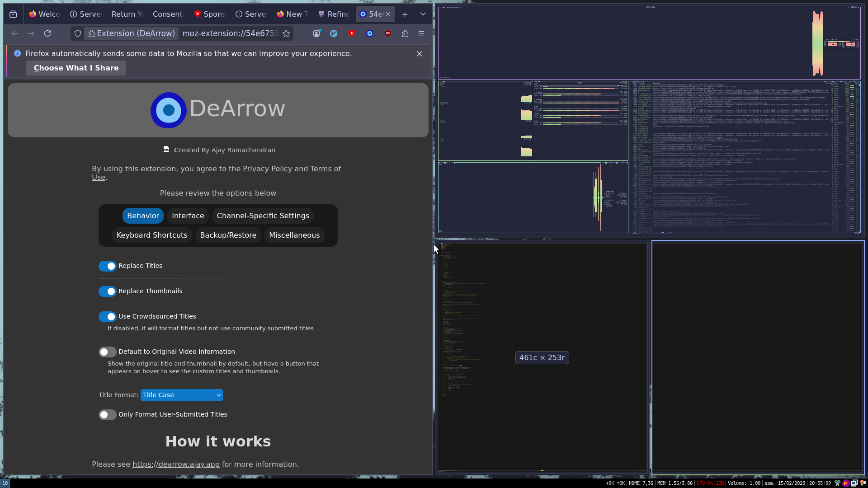
Task: Click the author avatar beside Created By
Action: pyautogui.click(x=167, y=150)
